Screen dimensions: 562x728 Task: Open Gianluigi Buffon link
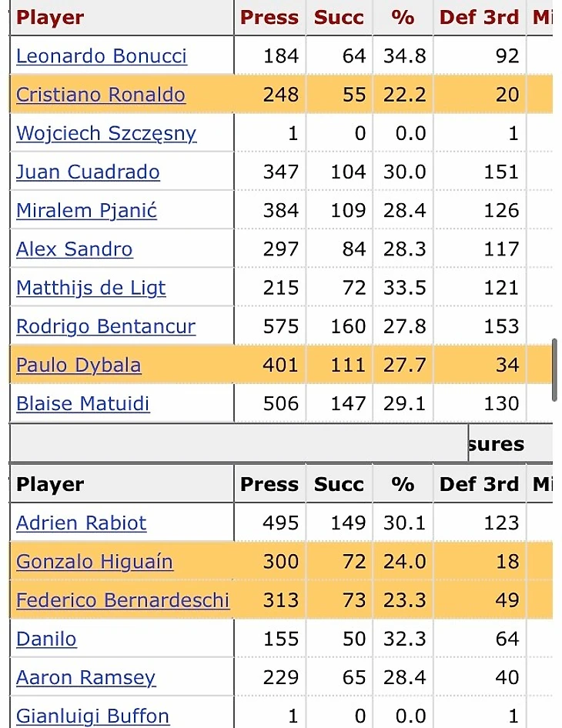pyautogui.click(x=92, y=716)
